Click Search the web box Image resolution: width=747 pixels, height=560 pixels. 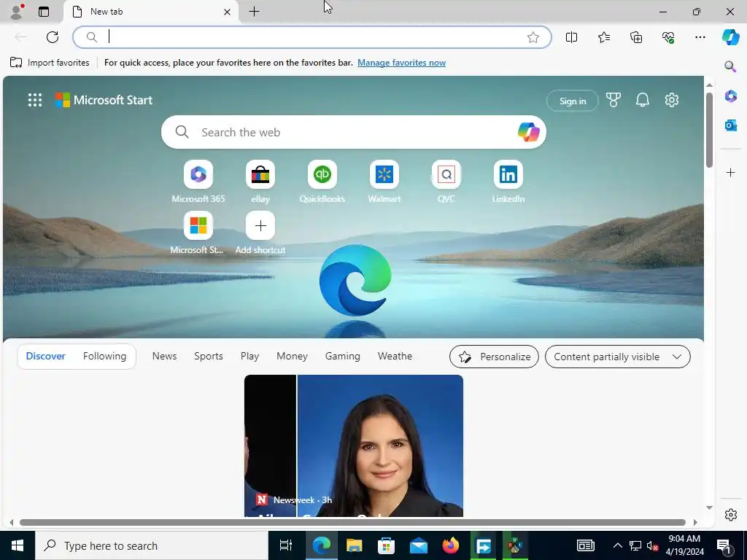point(354,132)
